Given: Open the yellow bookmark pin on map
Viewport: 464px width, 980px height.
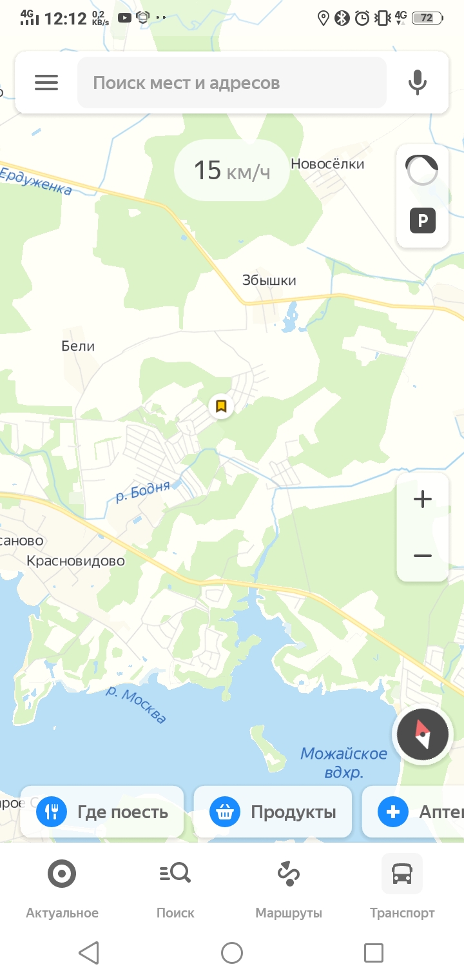Looking at the screenshot, I should click(x=221, y=406).
